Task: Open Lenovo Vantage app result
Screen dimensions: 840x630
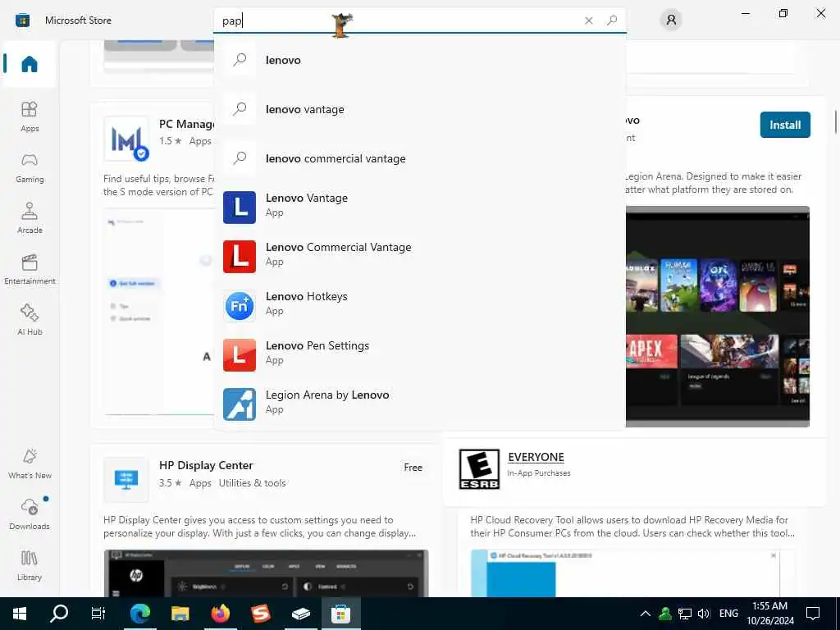Action: tap(419, 208)
